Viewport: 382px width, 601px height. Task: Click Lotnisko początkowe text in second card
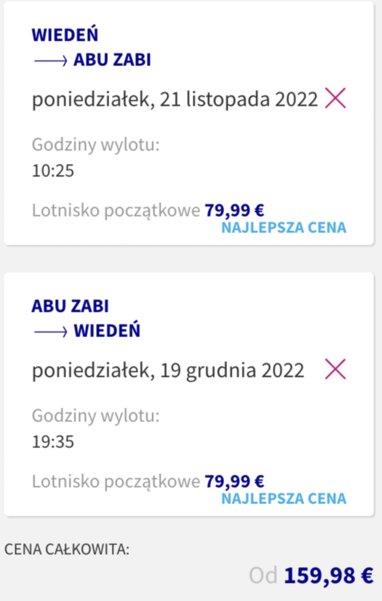click(116, 482)
